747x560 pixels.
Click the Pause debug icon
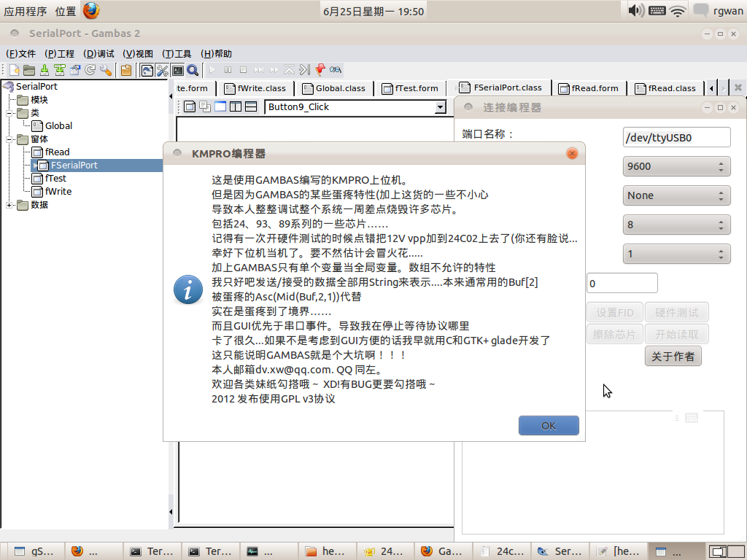(x=228, y=70)
